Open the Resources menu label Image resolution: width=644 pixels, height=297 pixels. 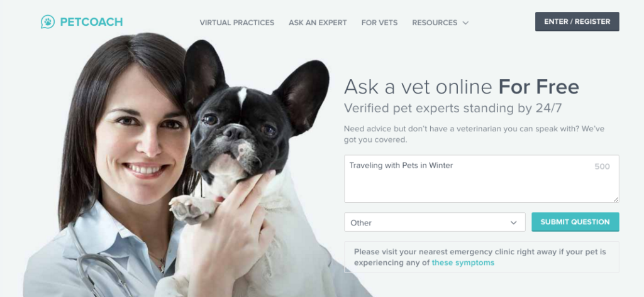(x=435, y=23)
